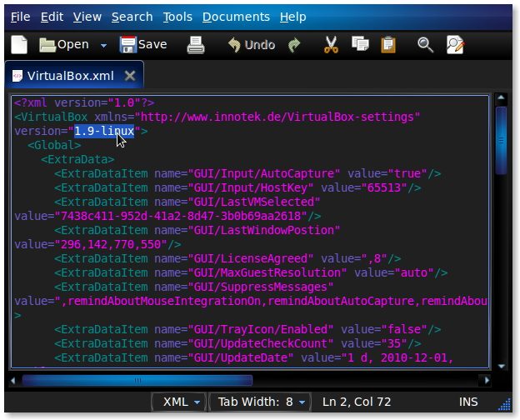
Task: Click the vertical scrollbar thumb
Action: click(501, 140)
